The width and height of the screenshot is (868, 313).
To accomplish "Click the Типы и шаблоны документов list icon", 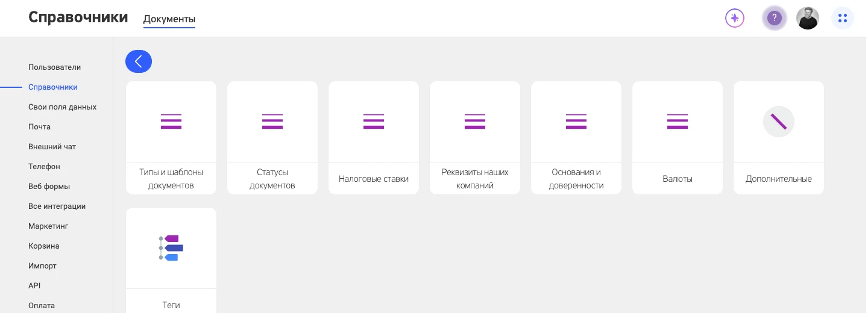I will tap(171, 122).
